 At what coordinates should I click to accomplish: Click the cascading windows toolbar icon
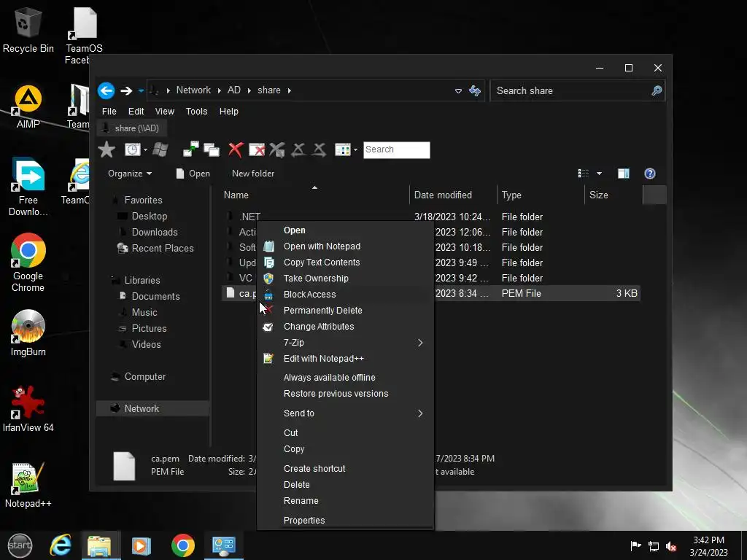(x=212, y=149)
